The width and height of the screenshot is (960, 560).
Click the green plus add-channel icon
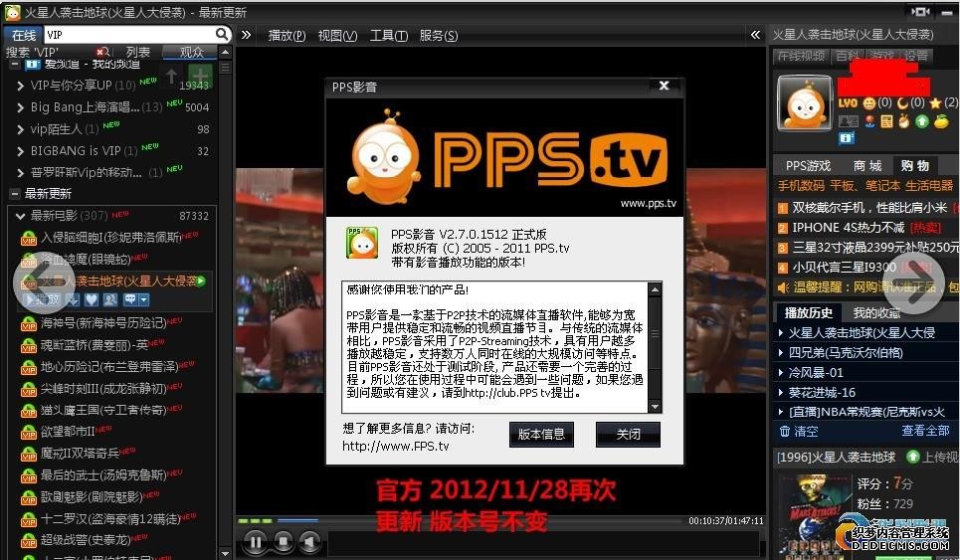click(x=200, y=76)
